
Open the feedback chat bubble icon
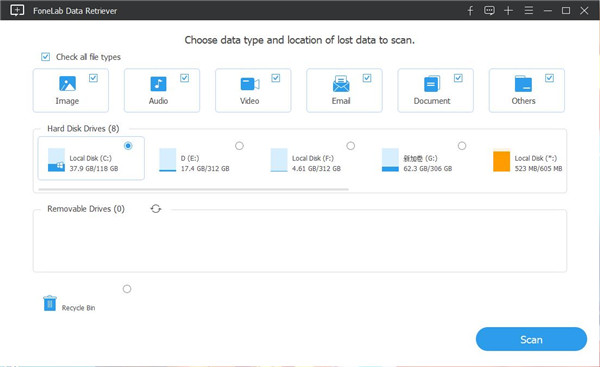[489, 11]
